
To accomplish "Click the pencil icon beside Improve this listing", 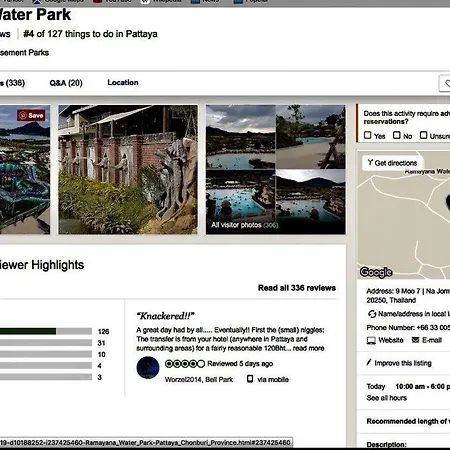I will pyautogui.click(x=369, y=362).
